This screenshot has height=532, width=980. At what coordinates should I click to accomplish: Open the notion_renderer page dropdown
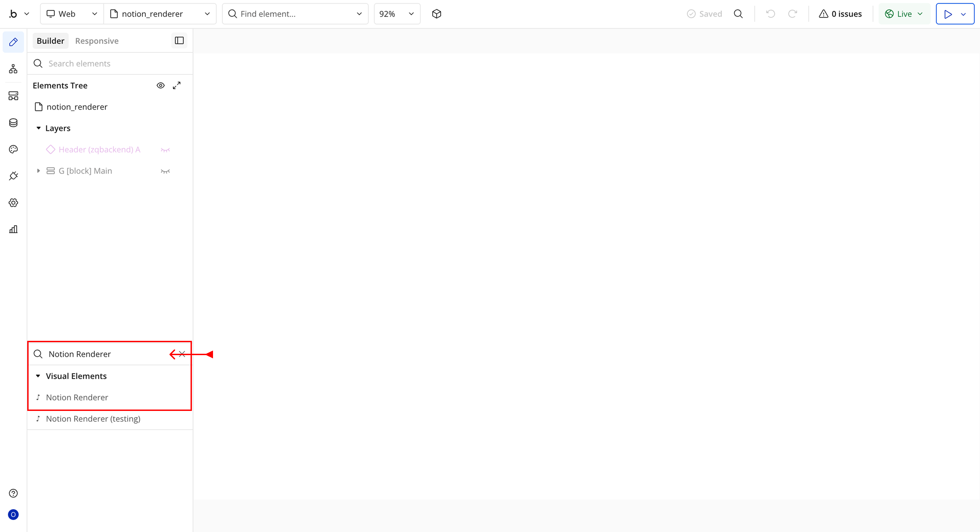[x=160, y=14]
